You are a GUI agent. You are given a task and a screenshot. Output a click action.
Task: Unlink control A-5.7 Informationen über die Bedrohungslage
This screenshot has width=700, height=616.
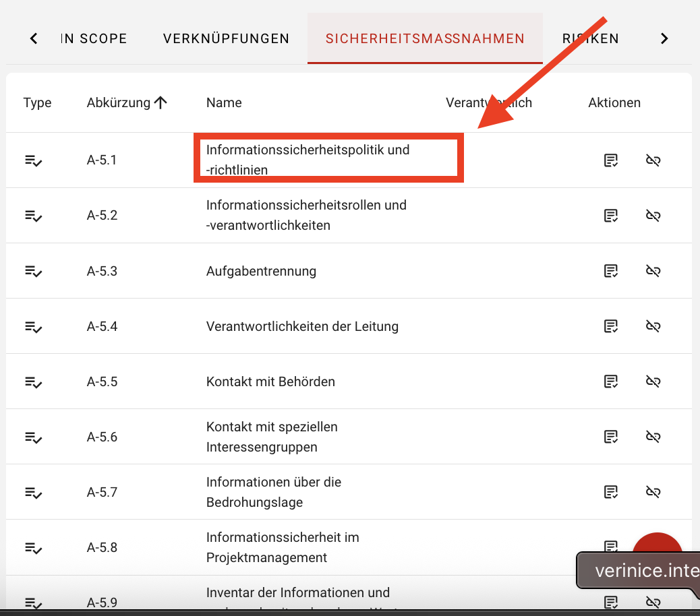click(653, 492)
